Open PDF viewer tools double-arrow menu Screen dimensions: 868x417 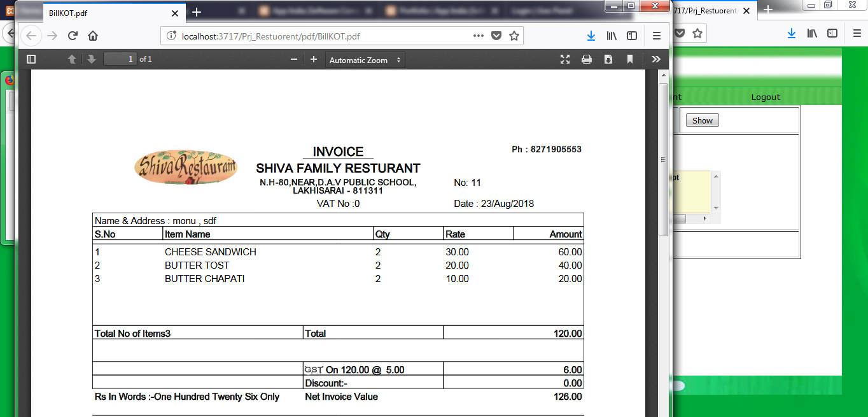pyautogui.click(x=656, y=59)
